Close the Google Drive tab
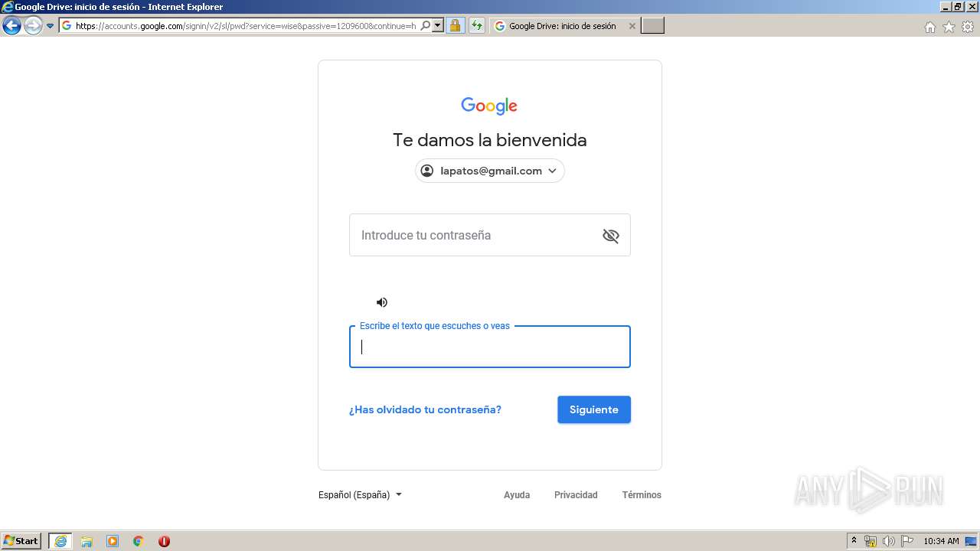Image resolution: width=980 pixels, height=551 pixels. 632,26
